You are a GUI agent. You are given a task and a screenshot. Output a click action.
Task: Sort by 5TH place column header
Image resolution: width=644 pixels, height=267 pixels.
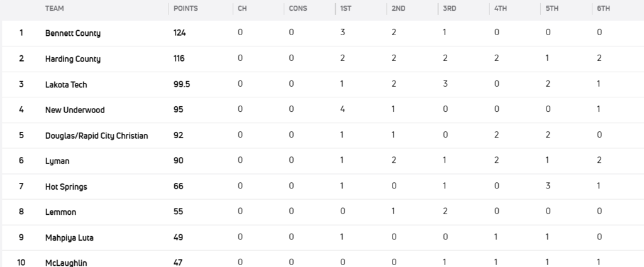pyautogui.click(x=552, y=9)
